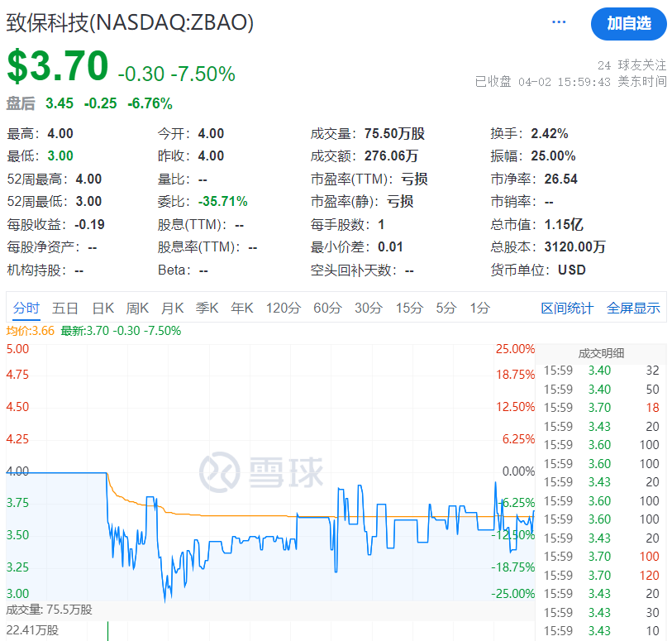
Task: Click the 成交量 value 75.50万股
Action: coord(394,134)
